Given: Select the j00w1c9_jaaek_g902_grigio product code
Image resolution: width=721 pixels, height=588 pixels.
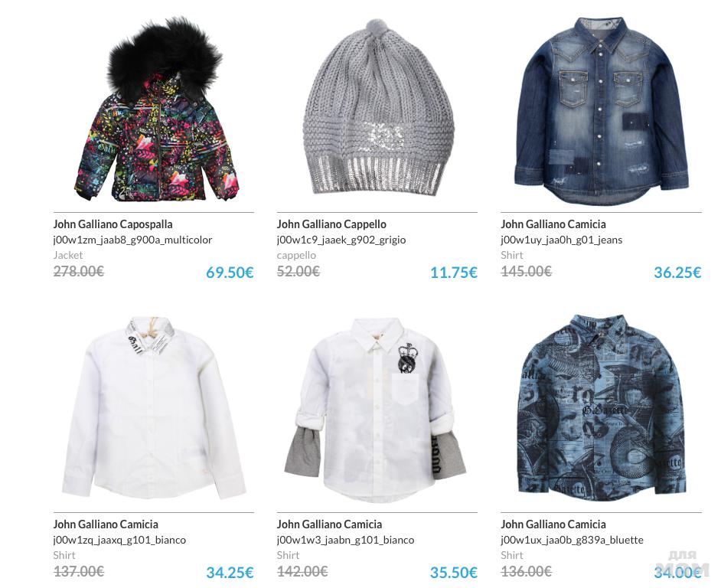Looking at the screenshot, I should [341, 240].
